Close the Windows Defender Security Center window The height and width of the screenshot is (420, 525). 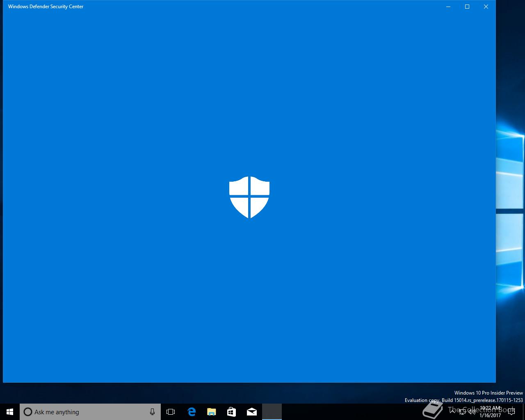point(486,7)
